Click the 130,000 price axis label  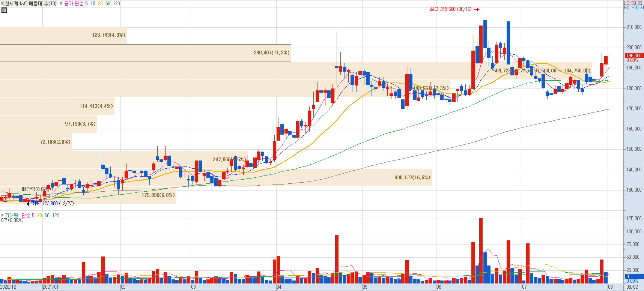click(634, 190)
